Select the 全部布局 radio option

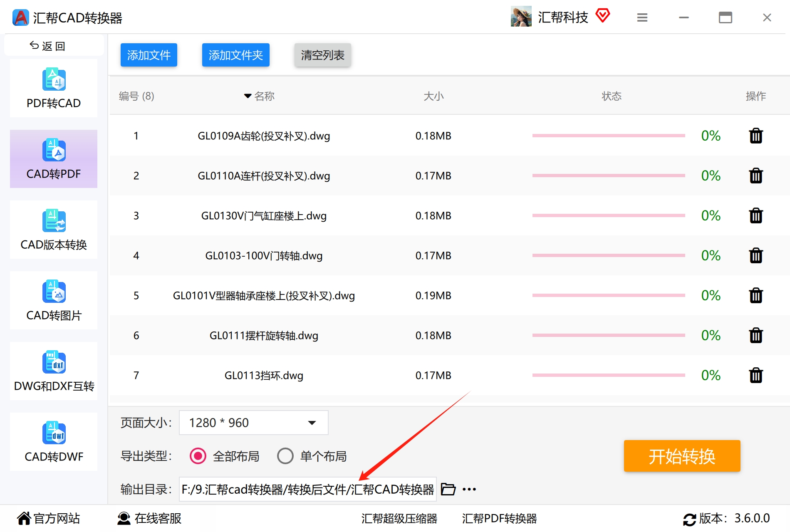(x=225, y=456)
